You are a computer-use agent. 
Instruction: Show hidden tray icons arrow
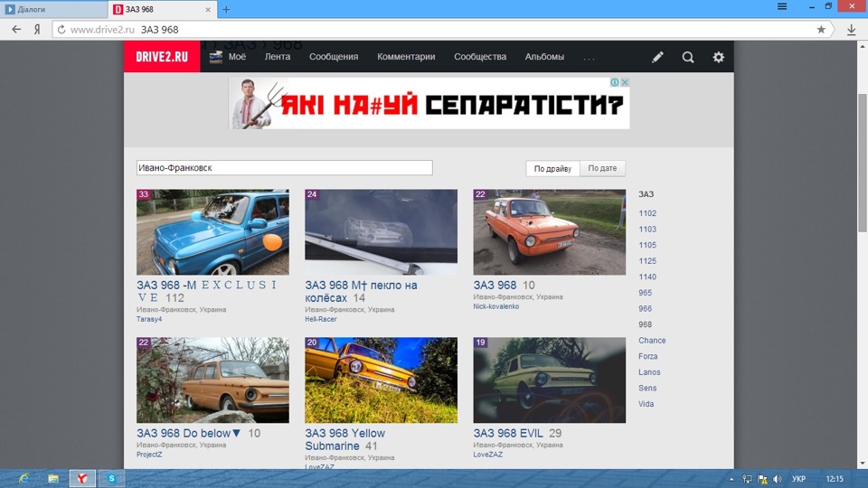click(x=731, y=479)
